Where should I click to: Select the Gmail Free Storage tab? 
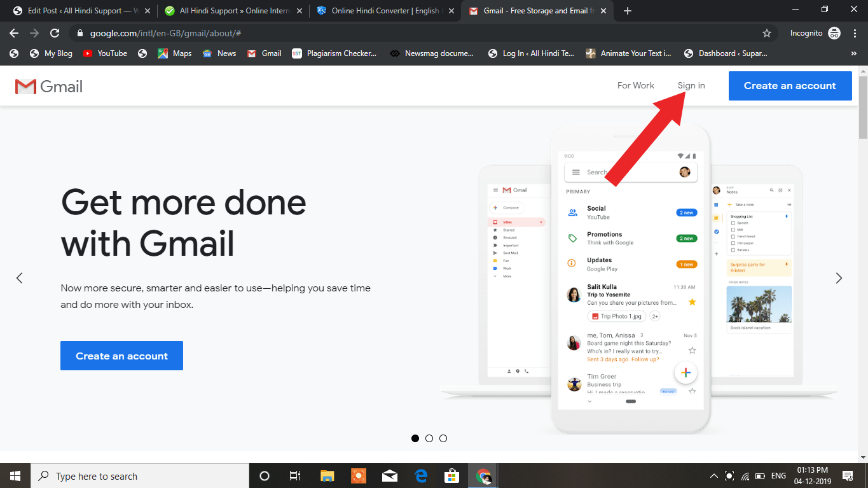point(538,11)
